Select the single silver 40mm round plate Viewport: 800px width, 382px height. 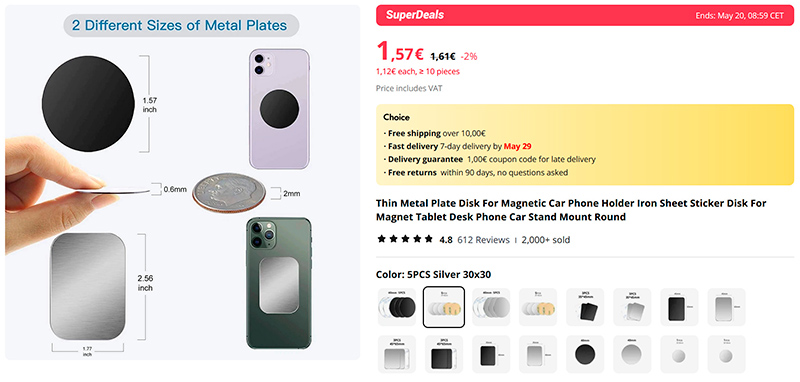pos(632,354)
